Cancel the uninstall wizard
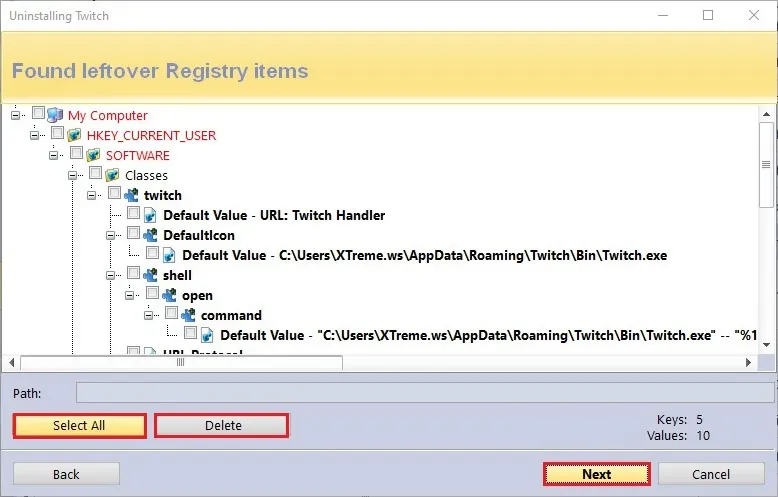778x497 pixels. [711, 474]
